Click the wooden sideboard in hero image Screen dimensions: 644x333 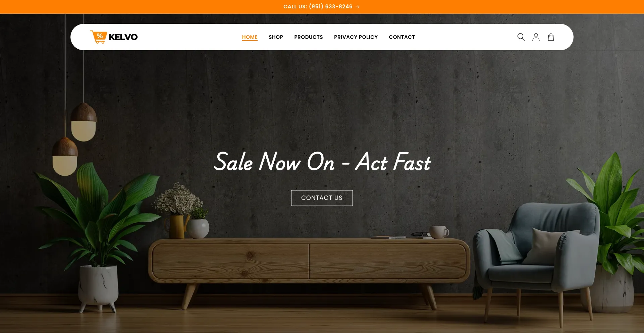click(x=309, y=265)
